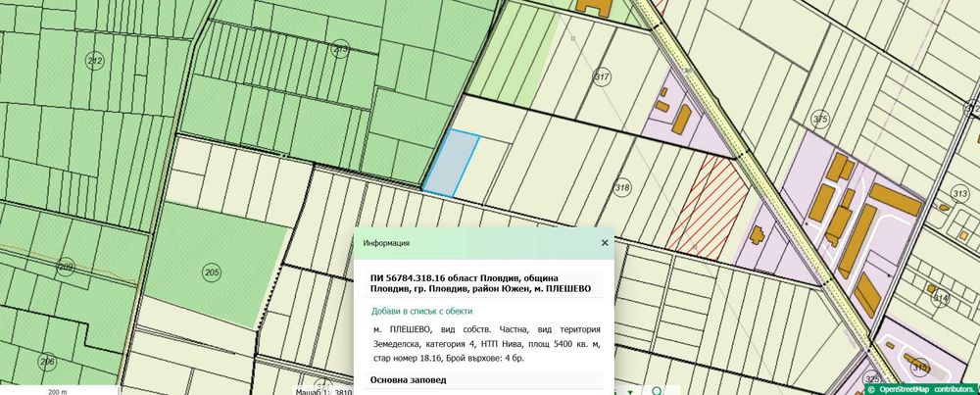Click the cadastral block label 313
The width and height of the screenshot is (980, 395).
coord(959,192)
